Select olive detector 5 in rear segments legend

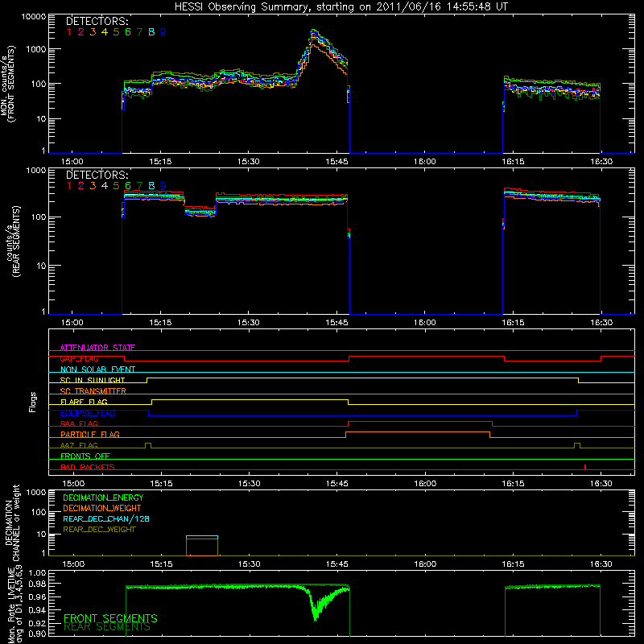[116, 186]
